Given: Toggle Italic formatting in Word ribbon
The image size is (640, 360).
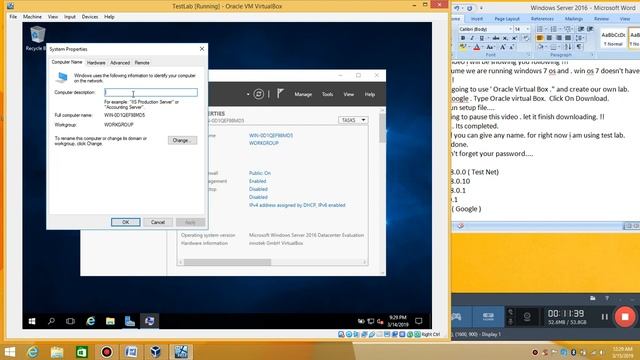Looking at the screenshot, I should coord(472,38).
